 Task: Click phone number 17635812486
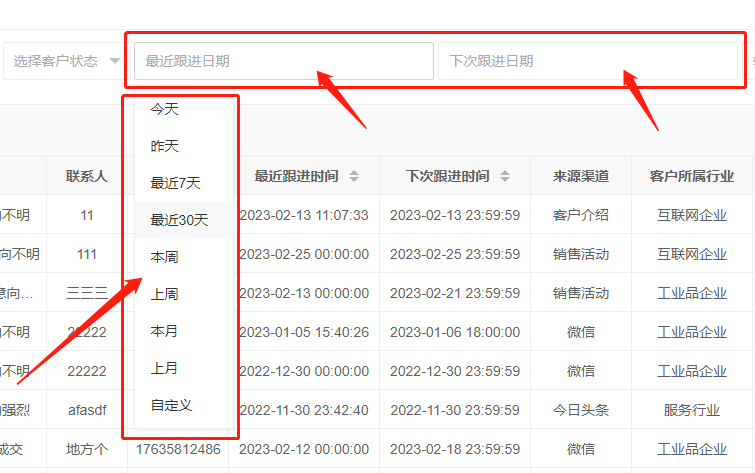pyautogui.click(x=178, y=449)
